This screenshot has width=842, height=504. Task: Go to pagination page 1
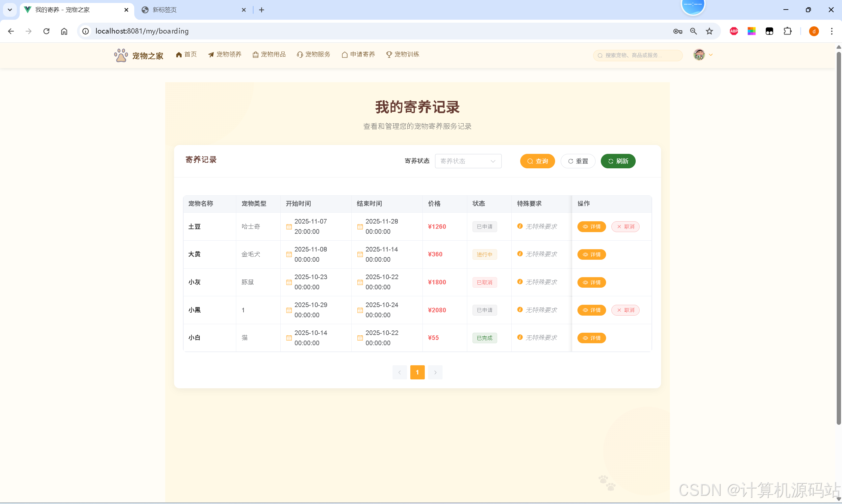417,372
